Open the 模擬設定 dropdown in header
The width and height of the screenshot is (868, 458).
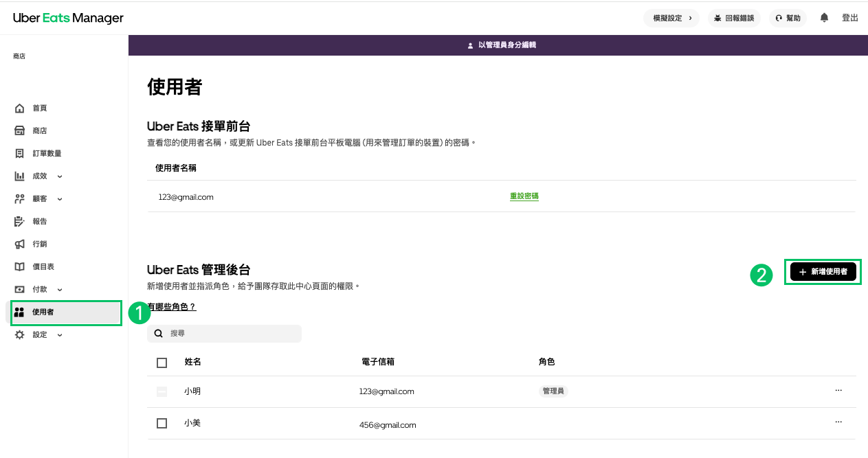point(671,18)
